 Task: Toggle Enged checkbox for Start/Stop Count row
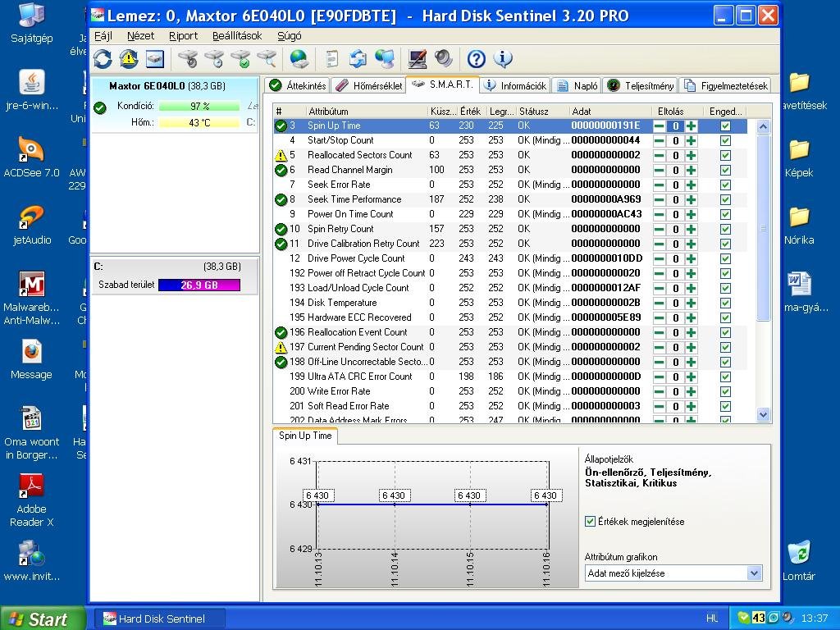725,140
